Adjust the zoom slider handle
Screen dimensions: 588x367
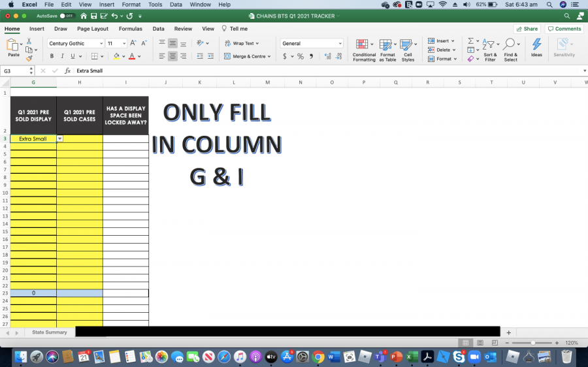(x=533, y=343)
